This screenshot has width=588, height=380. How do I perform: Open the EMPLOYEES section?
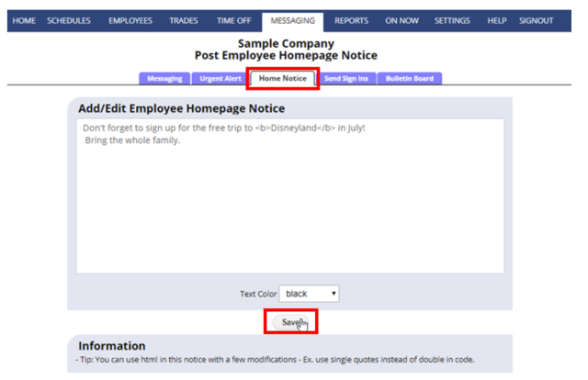tap(130, 21)
